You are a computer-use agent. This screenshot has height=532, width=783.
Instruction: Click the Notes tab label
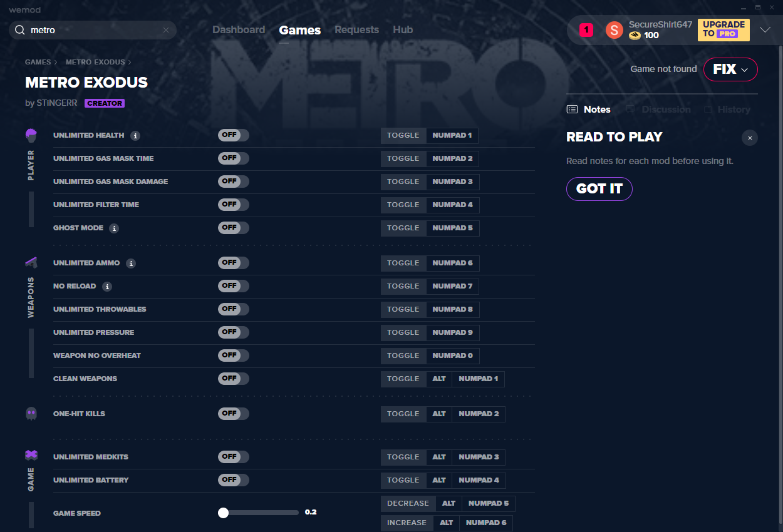(x=597, y=110)
